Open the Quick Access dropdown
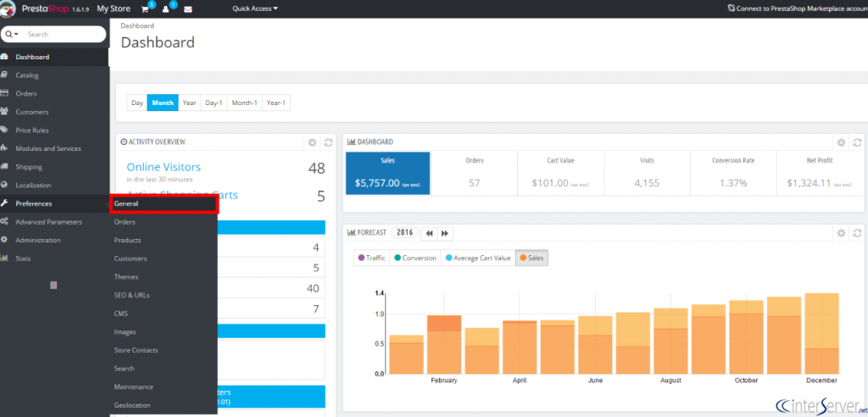This screenshot has width=868, height=417. [x=255, y=8]
